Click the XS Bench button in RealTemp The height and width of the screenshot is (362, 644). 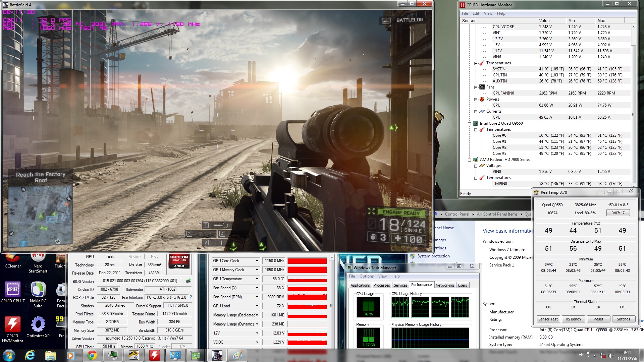point(573,319)
